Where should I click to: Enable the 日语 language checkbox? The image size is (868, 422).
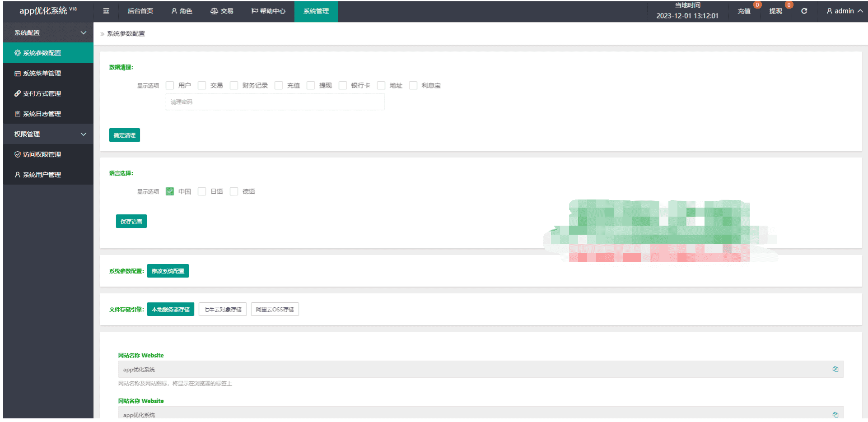(x=202, y=191)
